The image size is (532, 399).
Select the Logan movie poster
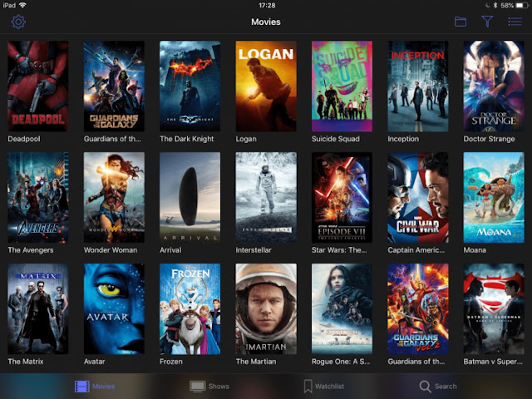click(x=266, y=86)
